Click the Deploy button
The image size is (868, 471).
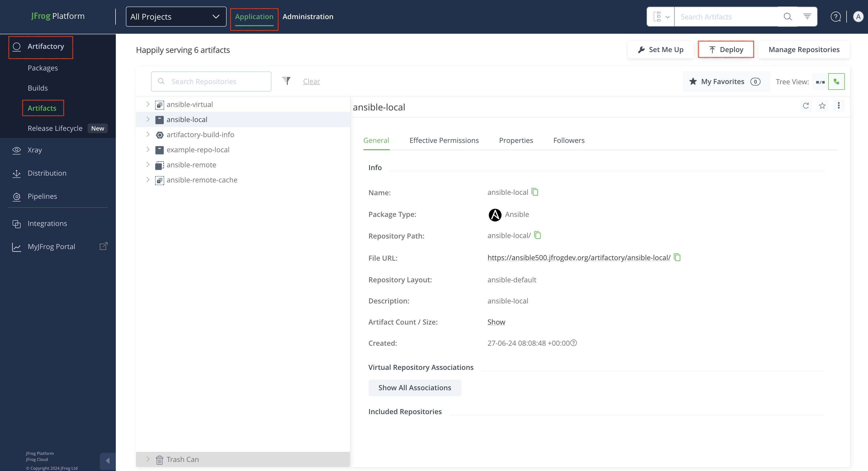click(726, 50)
